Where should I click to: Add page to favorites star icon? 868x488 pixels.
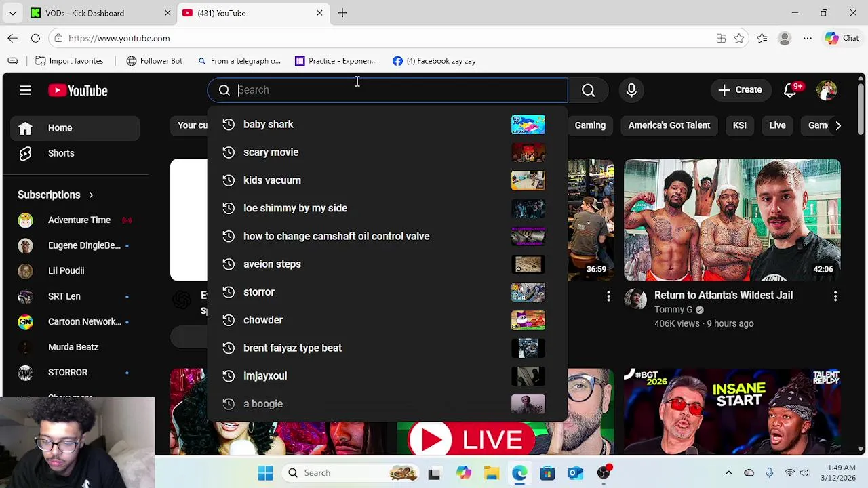[x=739, y=39]
